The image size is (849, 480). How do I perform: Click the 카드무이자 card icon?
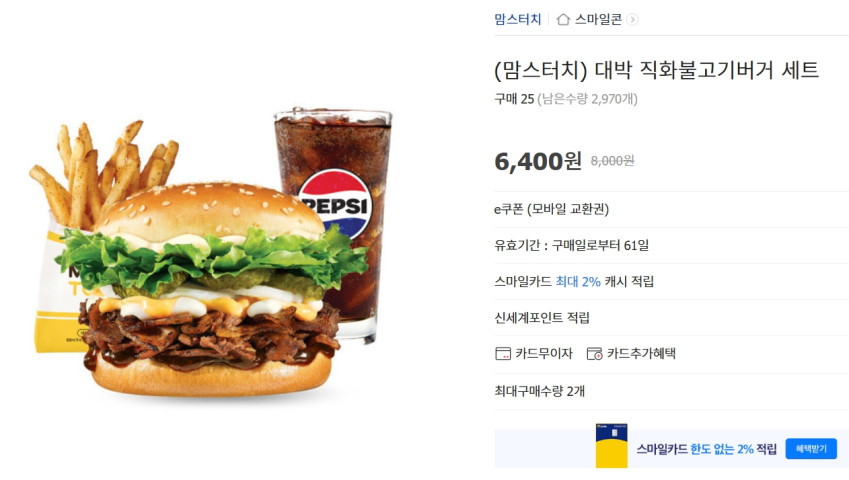503,354
